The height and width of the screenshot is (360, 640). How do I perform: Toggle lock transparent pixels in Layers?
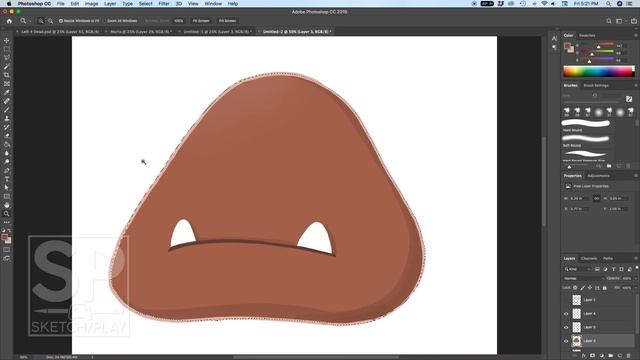pos(576,288)
